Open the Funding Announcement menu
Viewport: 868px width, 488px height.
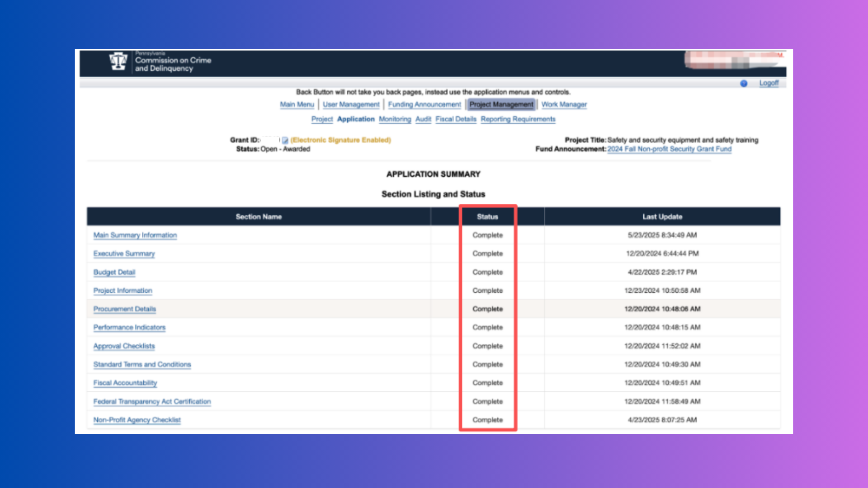pyautogui.click(x=424, y=104)
